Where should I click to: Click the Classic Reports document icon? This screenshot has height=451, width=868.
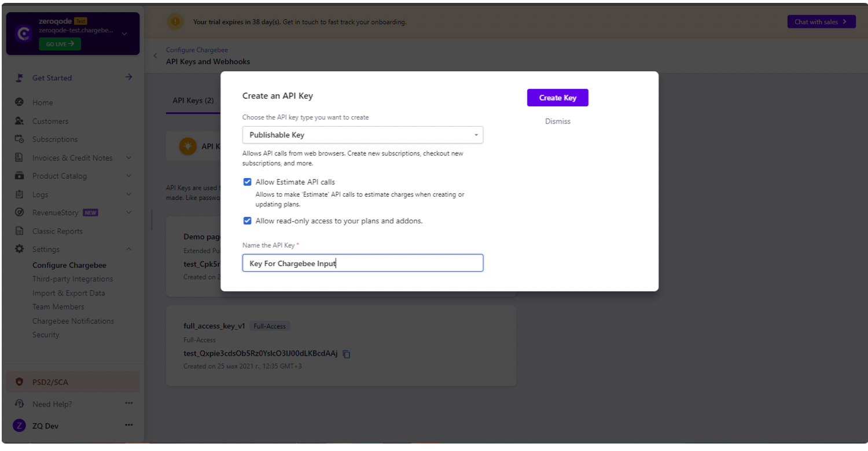coord(19,231)
